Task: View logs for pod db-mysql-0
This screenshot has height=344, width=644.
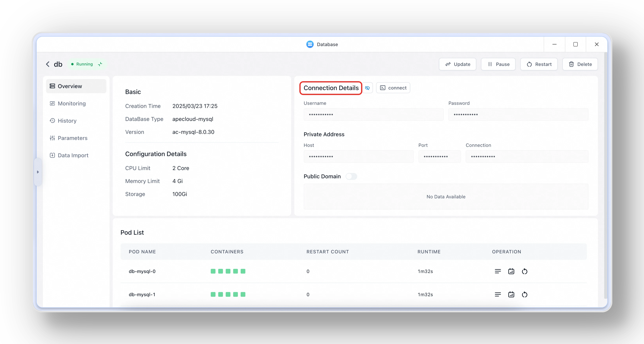Action: [498, 271]
